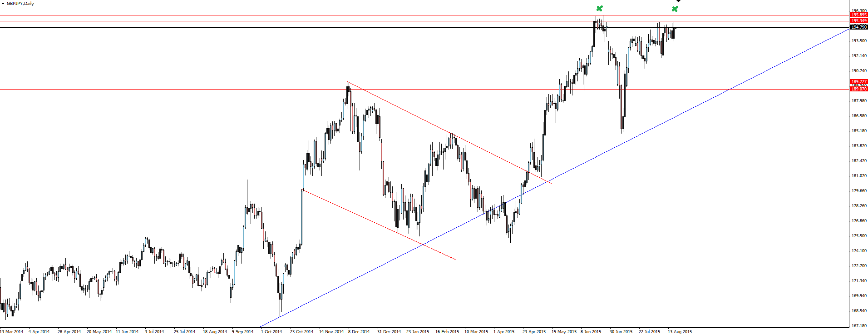Click the 4 Apr 2014 date label
The height and width of the screenshot is (335, 868).
39,332
